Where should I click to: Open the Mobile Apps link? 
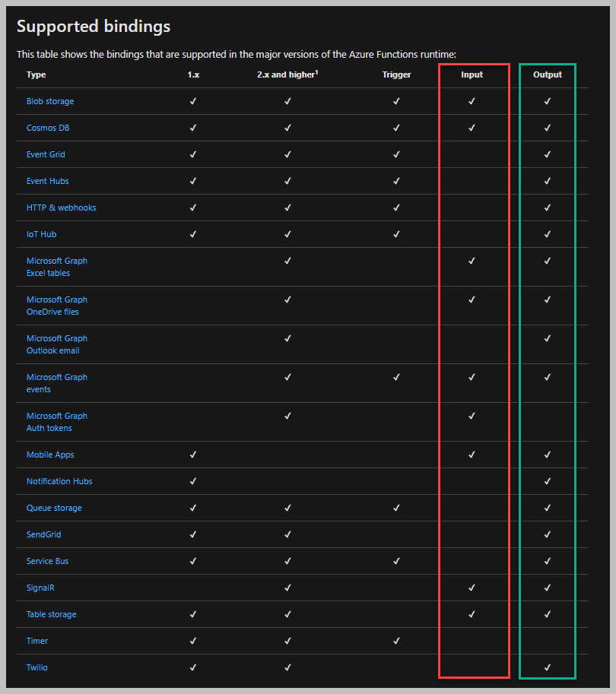coord(50,455)
